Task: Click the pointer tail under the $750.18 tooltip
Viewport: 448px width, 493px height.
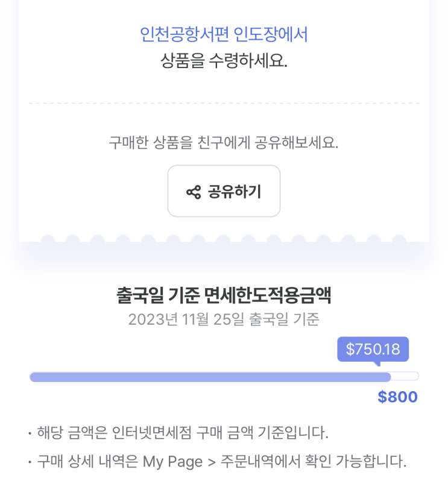Action: (377, 363)
